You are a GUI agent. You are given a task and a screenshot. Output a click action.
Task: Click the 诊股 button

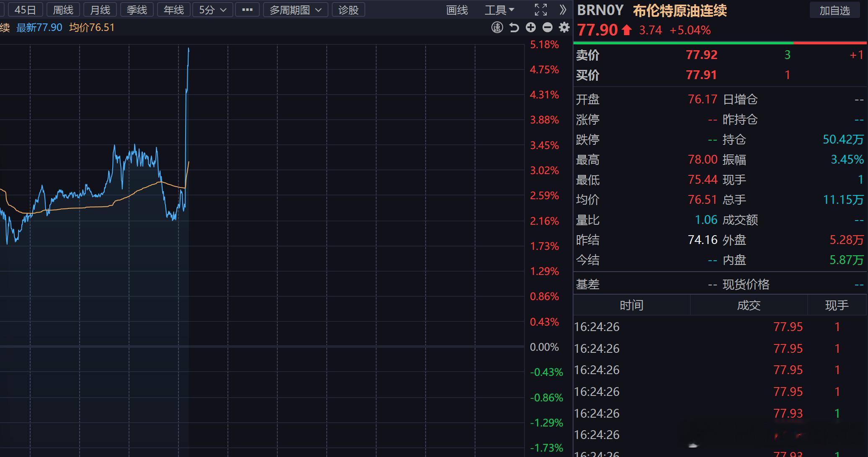pos(349,10)
